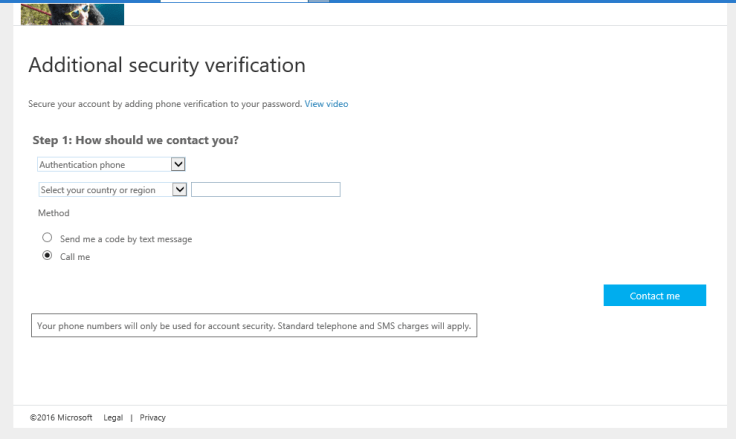Screen dimensions: 736x439
Task: Click the 'Call me' label text
Action: [x=75, y=257]
